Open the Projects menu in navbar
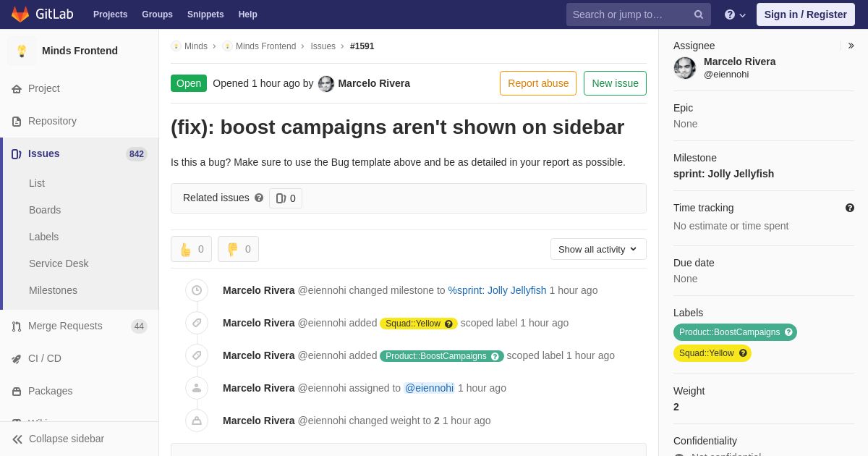The height and width of the screenshot is (456, 868). pos(110,14)
